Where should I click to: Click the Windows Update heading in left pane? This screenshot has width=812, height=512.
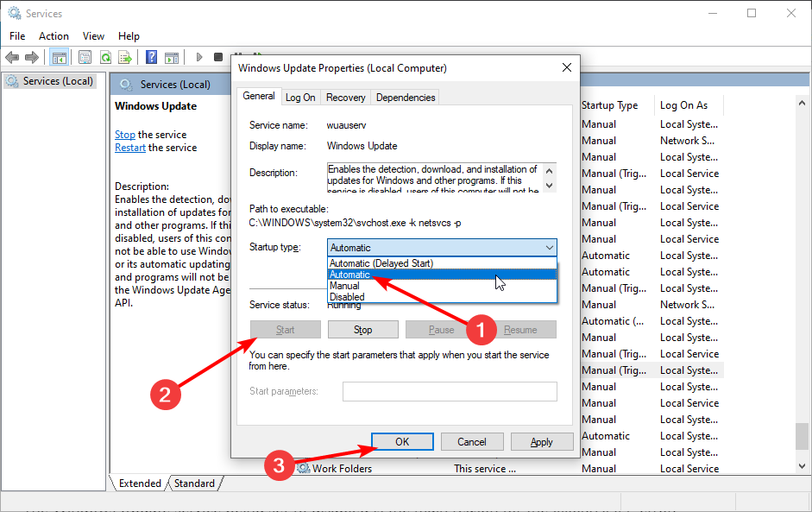click(155, 106)
